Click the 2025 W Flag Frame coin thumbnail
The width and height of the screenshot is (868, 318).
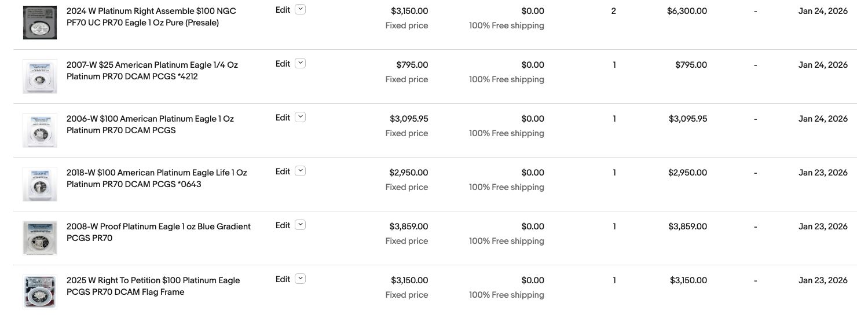click(40, 292)
